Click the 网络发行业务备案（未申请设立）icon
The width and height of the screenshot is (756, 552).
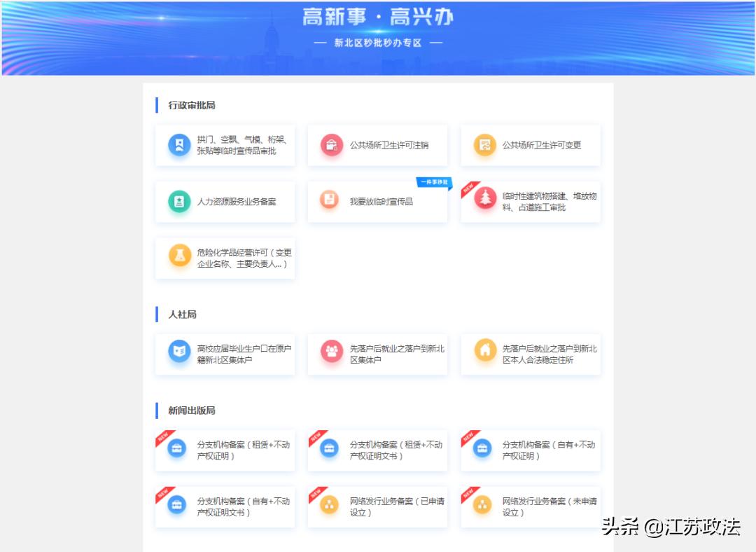pyautogui.click(x=482, y=506)
